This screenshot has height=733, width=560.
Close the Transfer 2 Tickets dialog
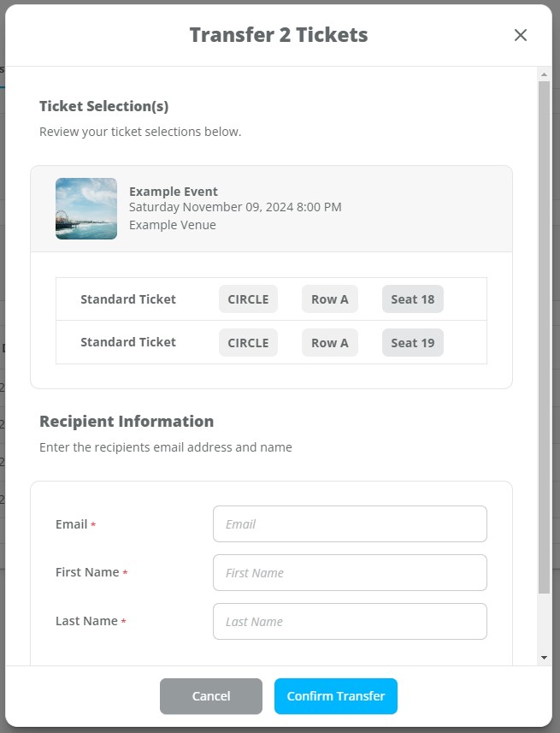point(521,35)
